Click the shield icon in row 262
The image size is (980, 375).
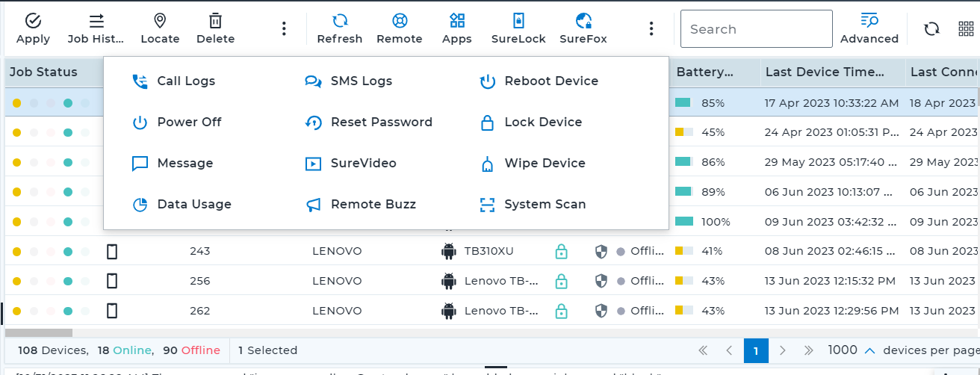pyautogui.click(x=601, y=311)
